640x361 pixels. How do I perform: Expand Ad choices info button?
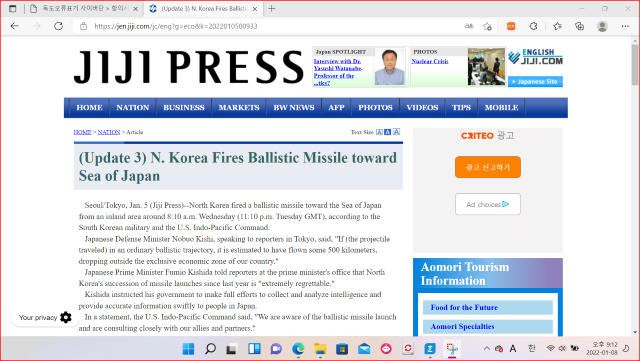(488, 204)
